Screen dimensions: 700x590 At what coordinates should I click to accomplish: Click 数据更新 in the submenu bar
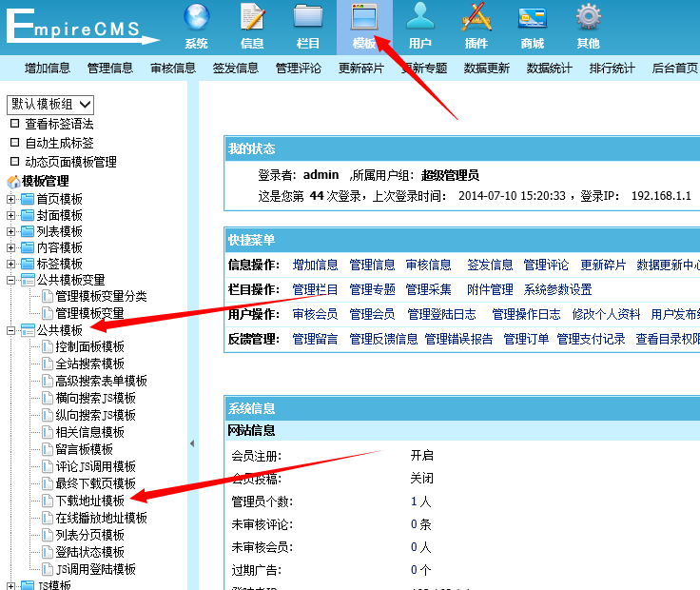point(486,69)
